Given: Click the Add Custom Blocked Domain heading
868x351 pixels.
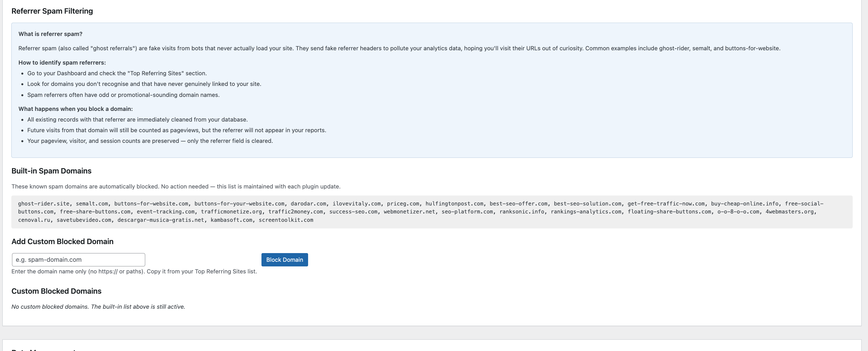Looking at the screenshot, I should point(62,241).
